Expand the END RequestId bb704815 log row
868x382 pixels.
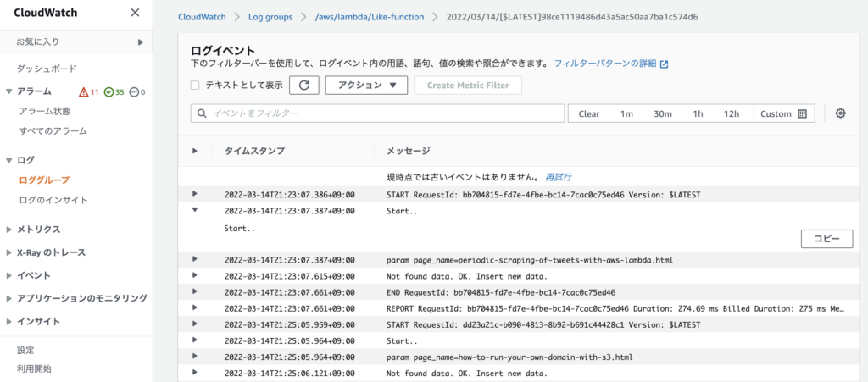click(195, 291)
